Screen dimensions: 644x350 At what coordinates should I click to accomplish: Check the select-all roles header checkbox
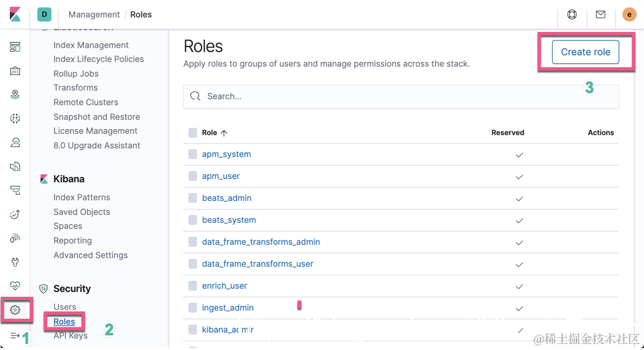[x=192, y=132]
